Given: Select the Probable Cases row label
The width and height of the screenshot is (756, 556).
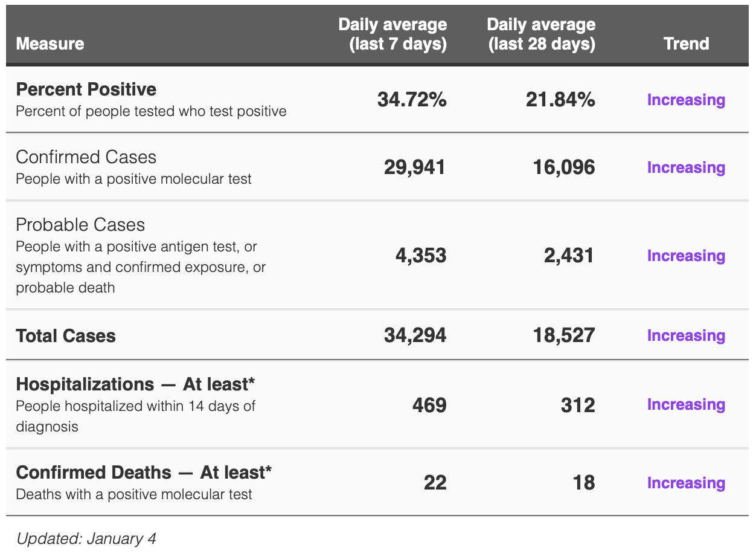Looking at the screenshot, I should click(80, 225).
